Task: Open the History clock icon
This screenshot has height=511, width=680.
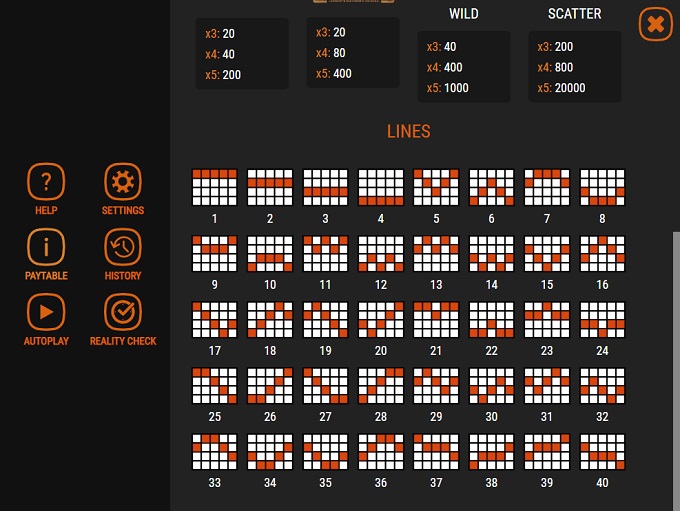Action: tap(123, 247)
